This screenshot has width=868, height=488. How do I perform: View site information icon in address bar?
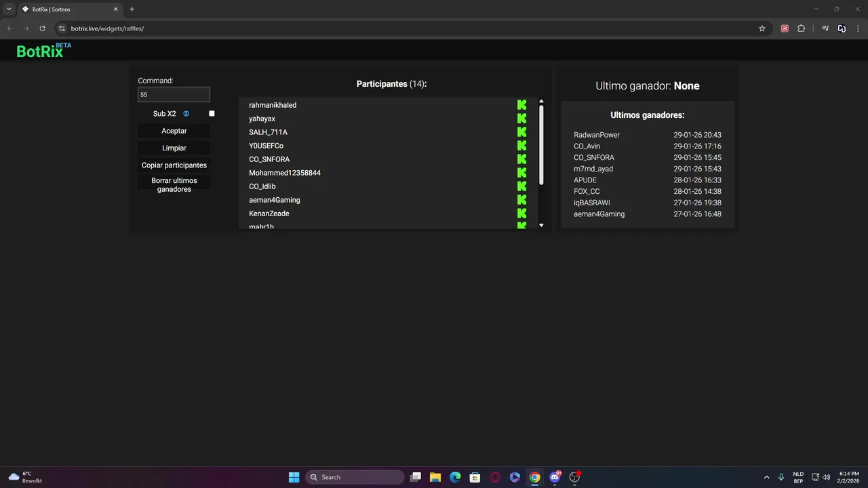coord(62,28)
